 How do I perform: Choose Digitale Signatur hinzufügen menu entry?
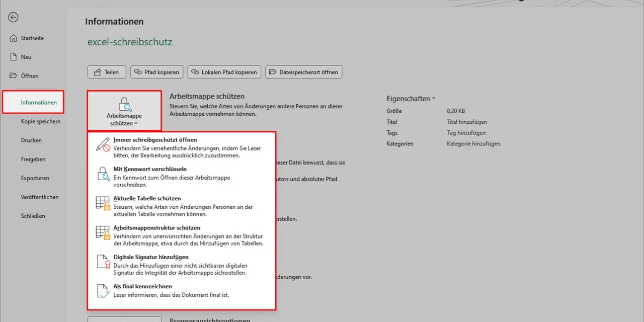tap(182, 264)
